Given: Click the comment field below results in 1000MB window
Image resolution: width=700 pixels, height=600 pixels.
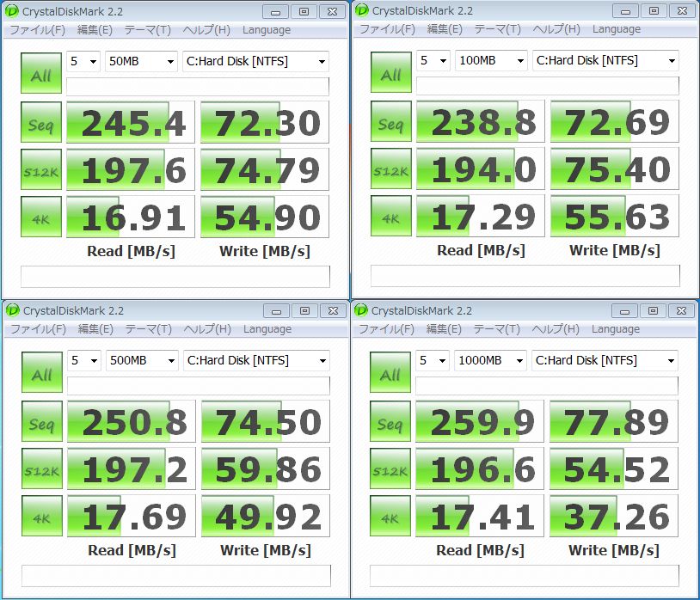Looking at the screenshot, I should 525,576.
